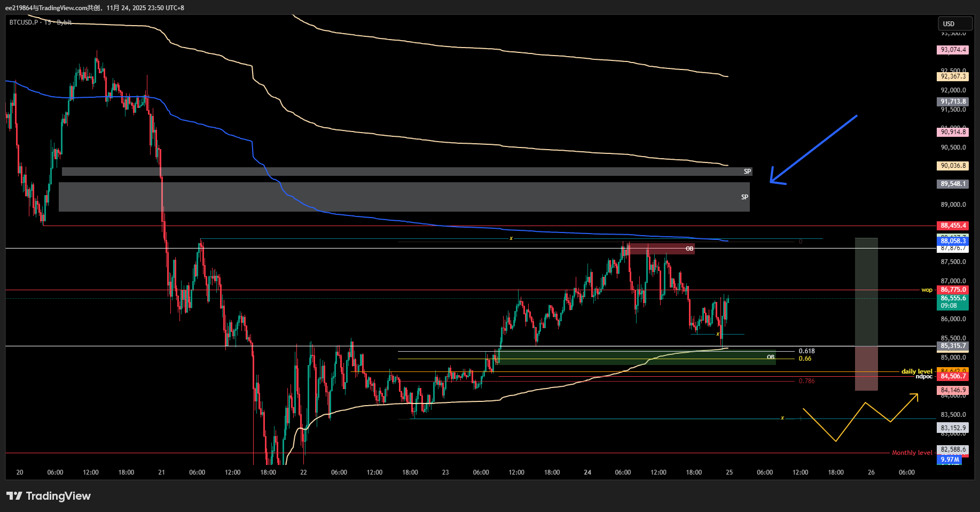Click the 86,555.6 current price label
980x512 pixels.
point(953,298)
